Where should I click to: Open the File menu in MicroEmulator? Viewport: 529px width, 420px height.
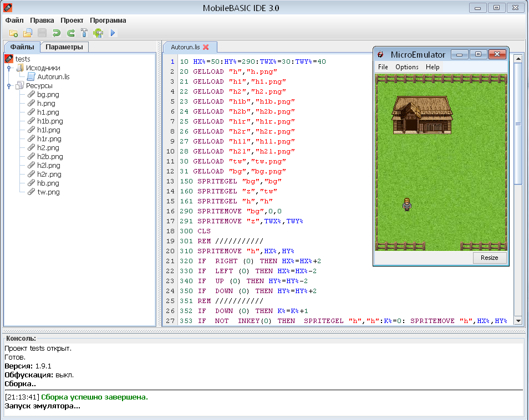383,67
